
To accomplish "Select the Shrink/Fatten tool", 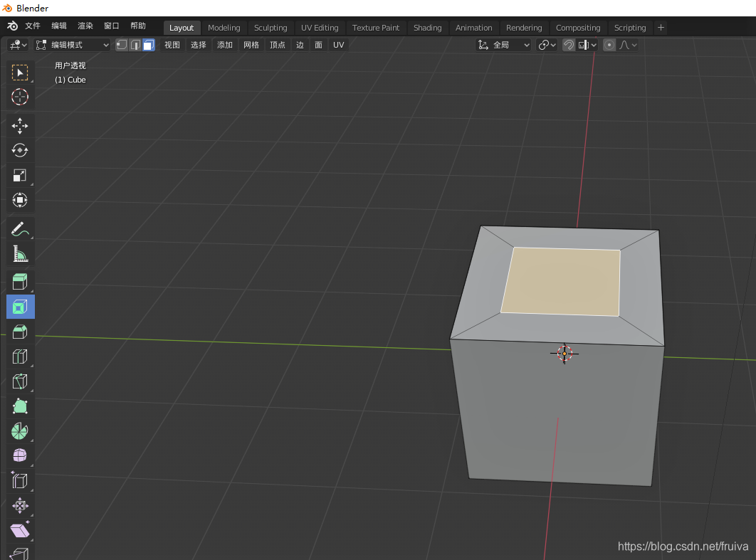I will click(20, 505).
